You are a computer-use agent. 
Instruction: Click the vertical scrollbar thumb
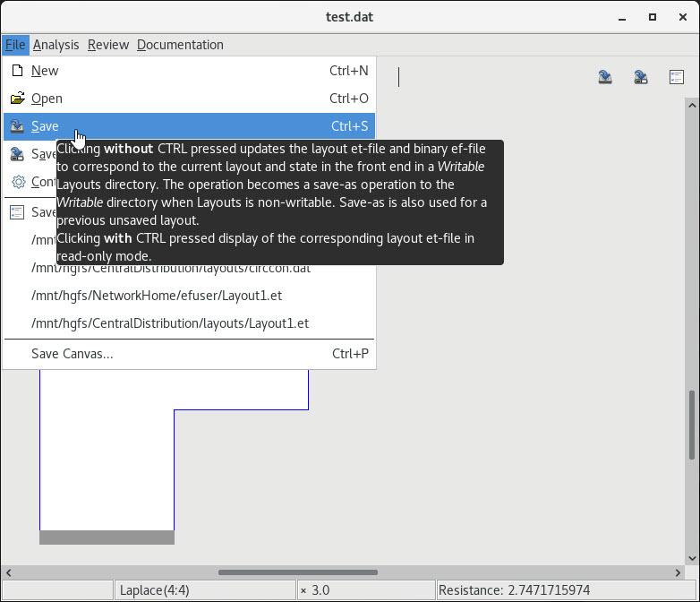click(x=692, y=426)
